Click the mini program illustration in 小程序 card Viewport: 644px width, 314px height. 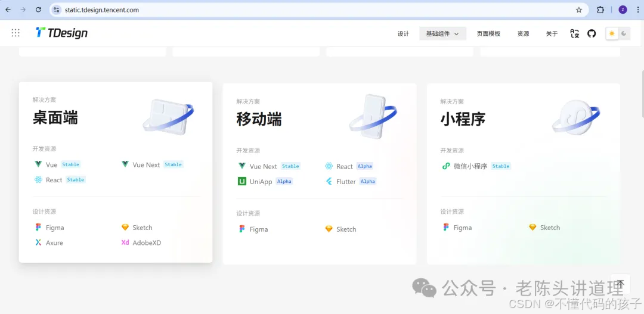[576, 117]
